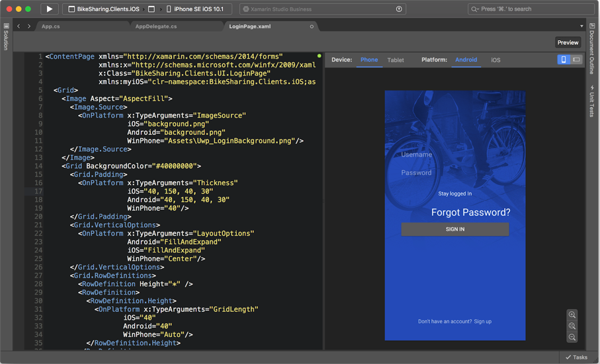Close the window with red button
The image size is (600, 364).
click(9, 9)
